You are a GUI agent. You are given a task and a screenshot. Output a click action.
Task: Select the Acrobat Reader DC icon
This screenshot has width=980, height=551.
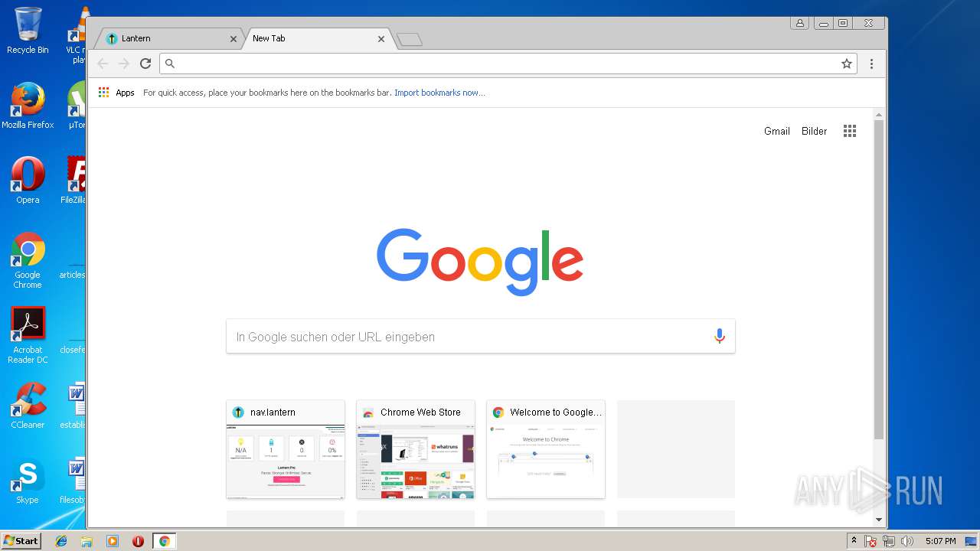tap(28, 335)
